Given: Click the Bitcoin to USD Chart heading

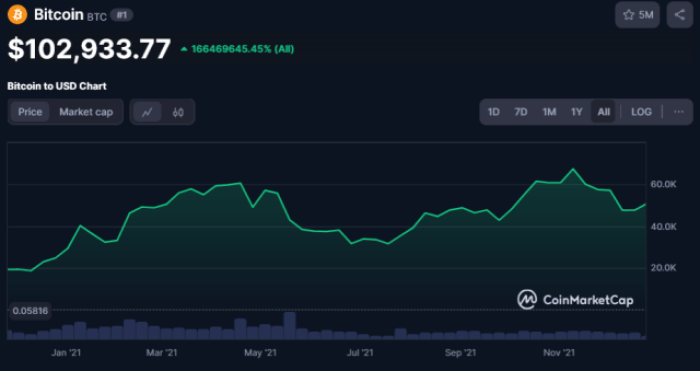Looking at the screenshot, I should pos(57,86).
